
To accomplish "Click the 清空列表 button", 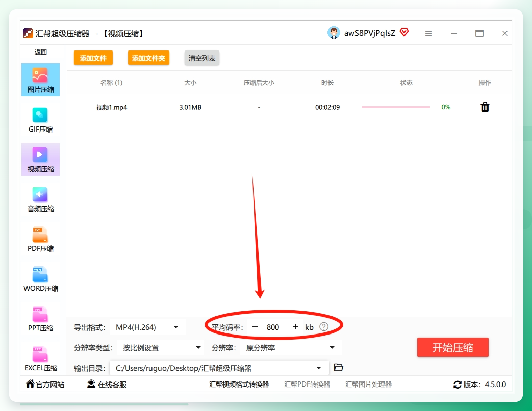I will click(202, 58).
